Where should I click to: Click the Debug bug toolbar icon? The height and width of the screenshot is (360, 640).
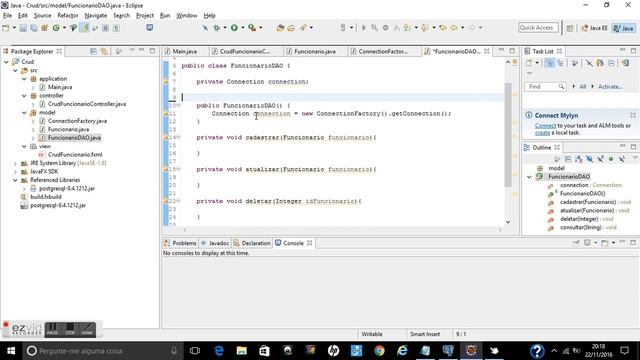[x=217, y=28]
